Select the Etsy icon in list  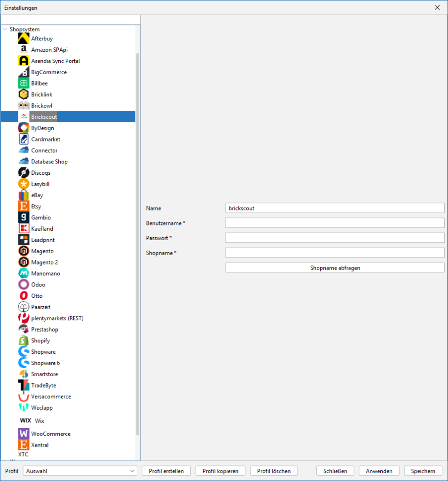(24, 206)
